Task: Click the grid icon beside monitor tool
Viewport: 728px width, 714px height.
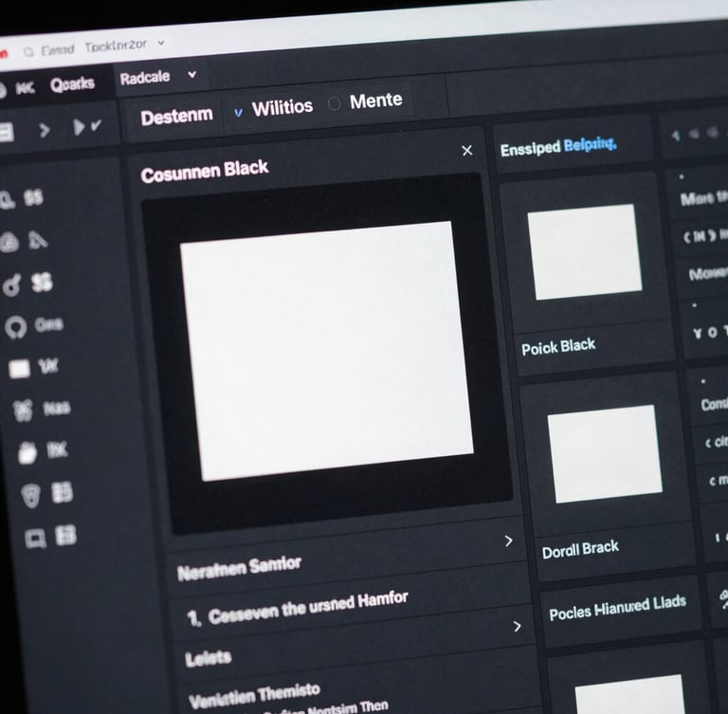Action: (x=66, y=535)
